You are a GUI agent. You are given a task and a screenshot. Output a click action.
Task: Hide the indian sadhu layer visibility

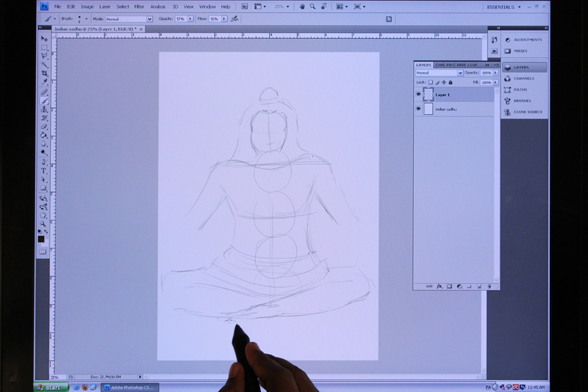(418, 110)
